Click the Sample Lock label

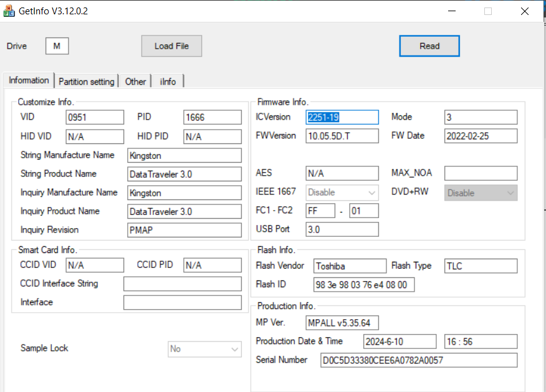coord(44,348)
